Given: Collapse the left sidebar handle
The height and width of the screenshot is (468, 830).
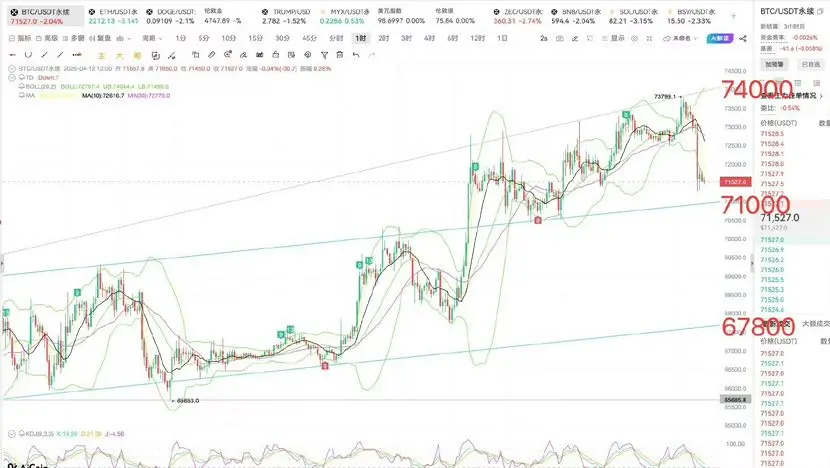Looking at the screenshot, I should coord(2,263).
